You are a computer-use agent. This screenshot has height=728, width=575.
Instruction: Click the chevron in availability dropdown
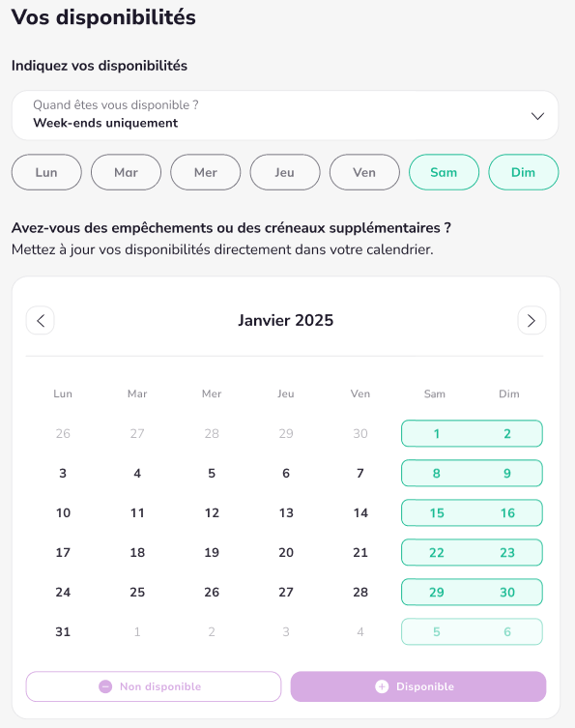pyautogui.click(x=537, y=116)
